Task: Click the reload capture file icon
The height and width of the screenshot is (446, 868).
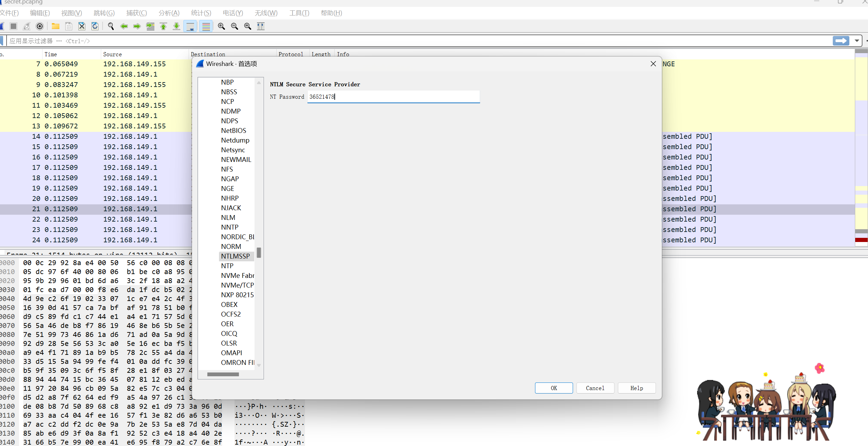Action: (x=95, y=26)
